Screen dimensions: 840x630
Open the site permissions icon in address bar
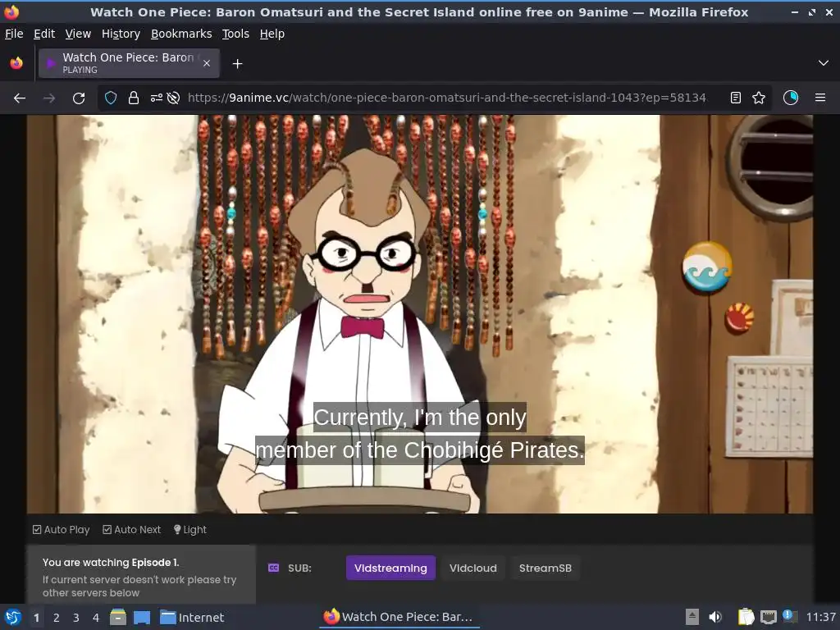pyautogui.click(x=157, y=98)
